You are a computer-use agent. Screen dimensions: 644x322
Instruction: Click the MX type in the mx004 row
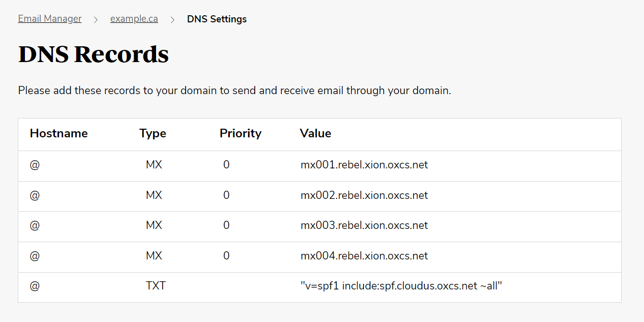pos(154,256)
